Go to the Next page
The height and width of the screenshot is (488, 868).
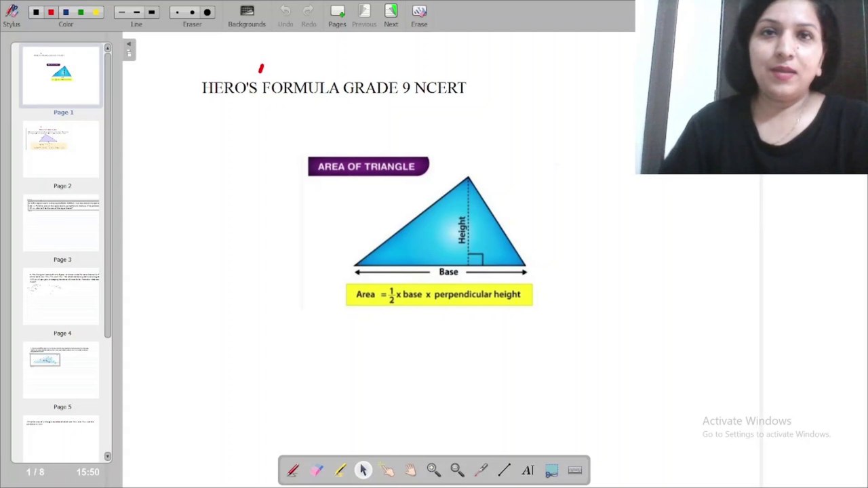click(391, 16)
